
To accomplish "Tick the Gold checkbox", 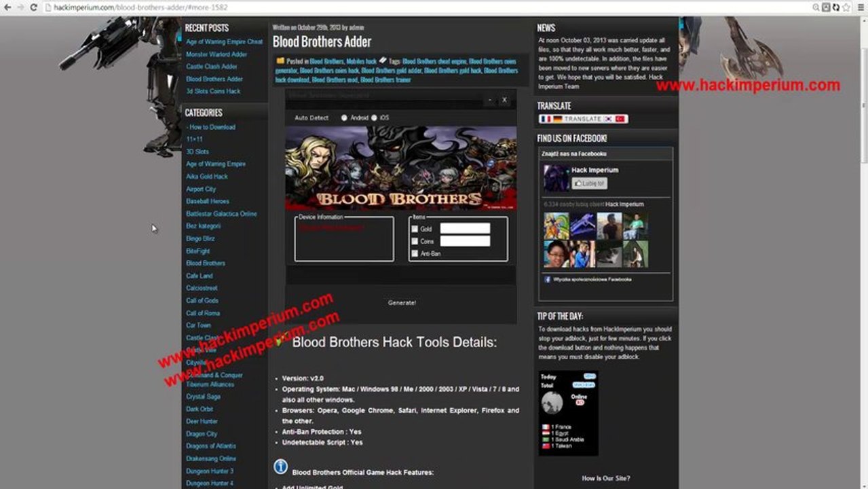I will pyautogui.click(x=415, y=229).
